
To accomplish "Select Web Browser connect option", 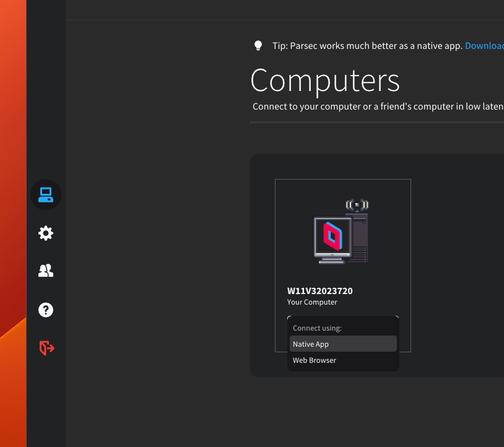I will (x=343, y=360).
